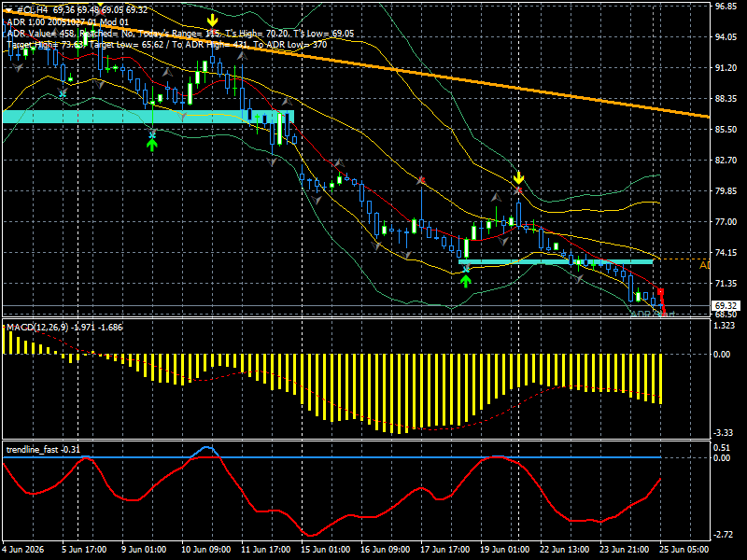Click the '5 Jun 17:00' time label
Screen dimensions: 747x560
[84, 550]
